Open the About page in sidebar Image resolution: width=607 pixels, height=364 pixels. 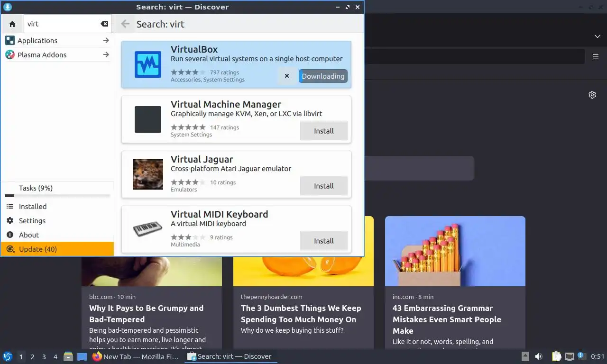(x=57, y=235)
